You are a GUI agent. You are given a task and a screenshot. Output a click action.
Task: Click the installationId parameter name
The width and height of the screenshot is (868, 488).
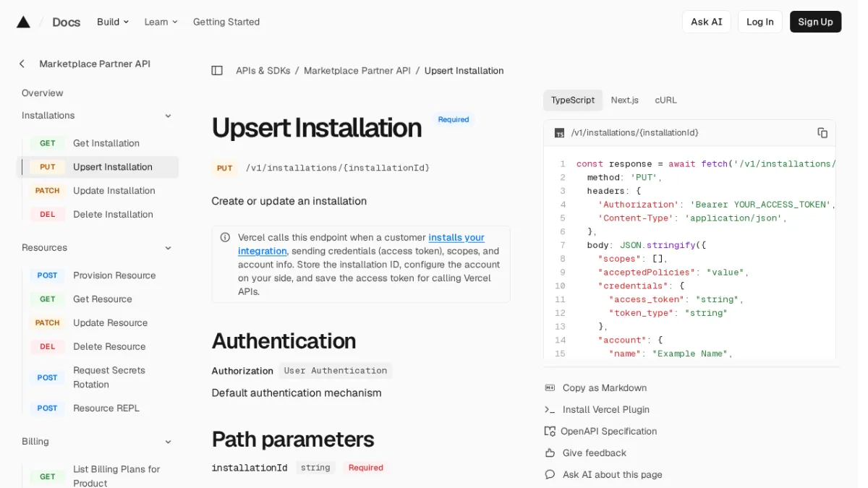click(250, 468)
